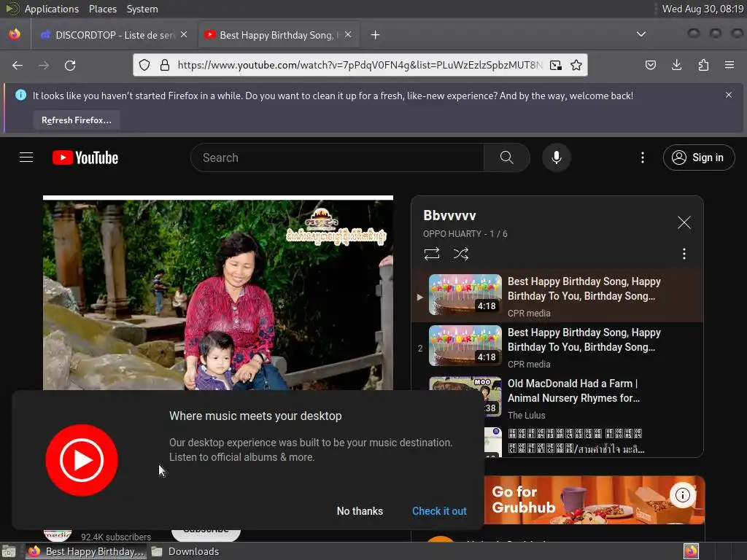
Task: Open a new browser tab
Action: click(376, 35)
